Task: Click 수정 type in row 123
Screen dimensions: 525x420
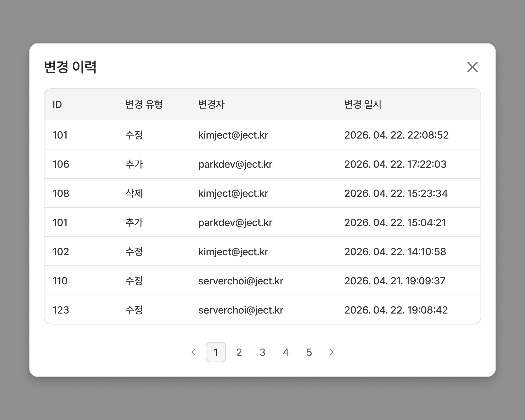Action: (134, 310)
